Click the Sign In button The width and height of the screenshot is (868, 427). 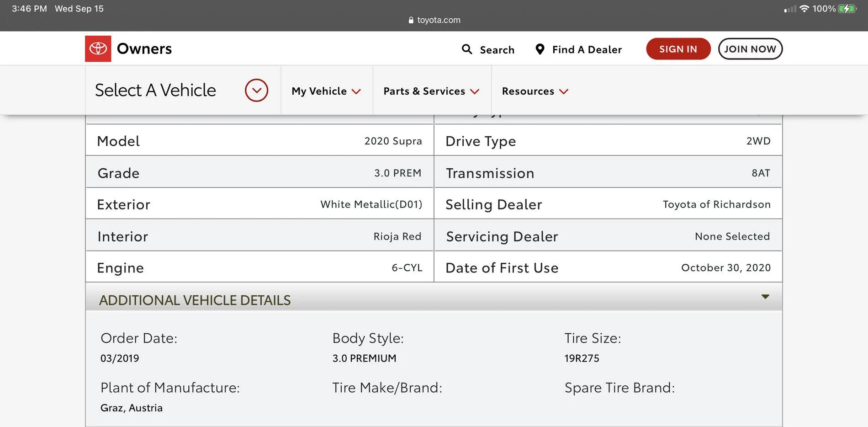pos(678,49)
